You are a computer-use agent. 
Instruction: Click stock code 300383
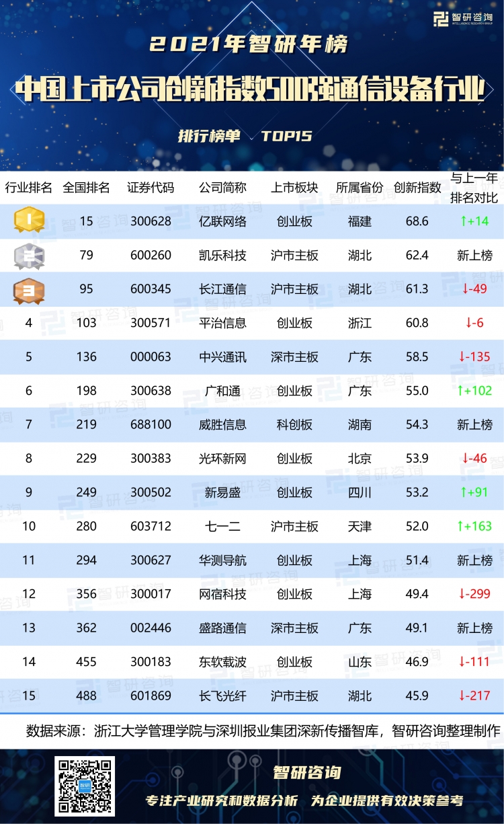(151, 459)
